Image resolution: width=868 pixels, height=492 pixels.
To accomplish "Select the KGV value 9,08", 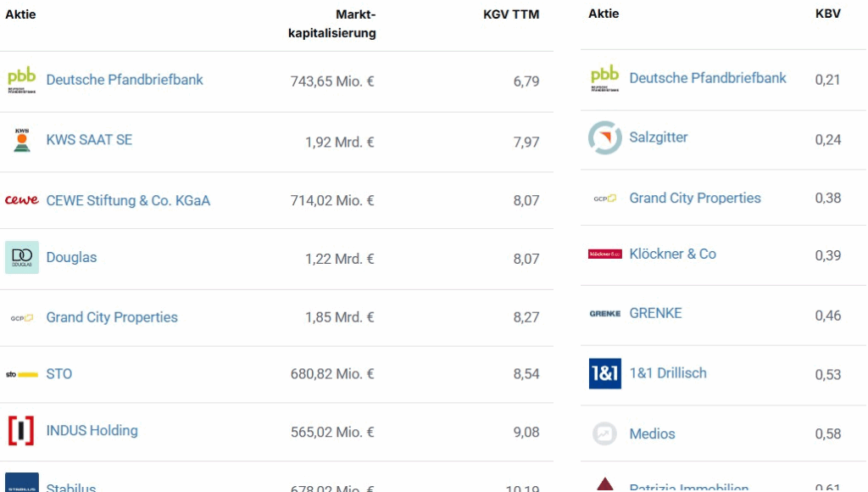I will click(x=526, y=432).
